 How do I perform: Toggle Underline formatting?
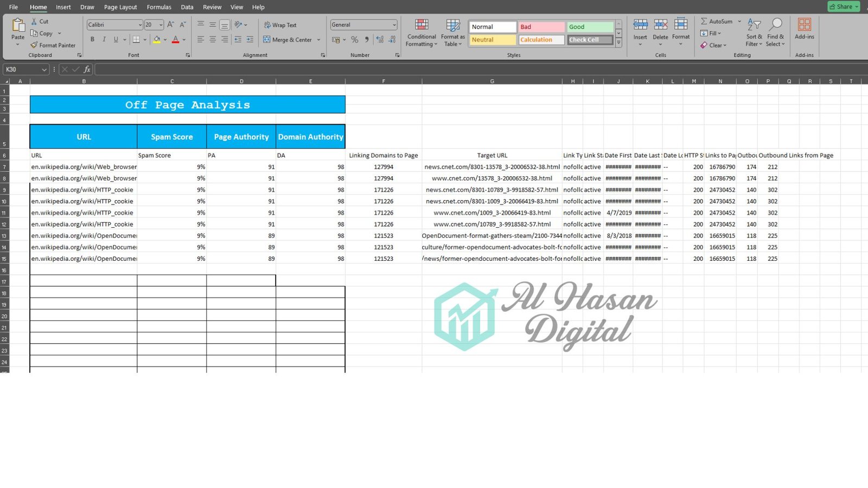pyautogui.click(x=116, y=40)
